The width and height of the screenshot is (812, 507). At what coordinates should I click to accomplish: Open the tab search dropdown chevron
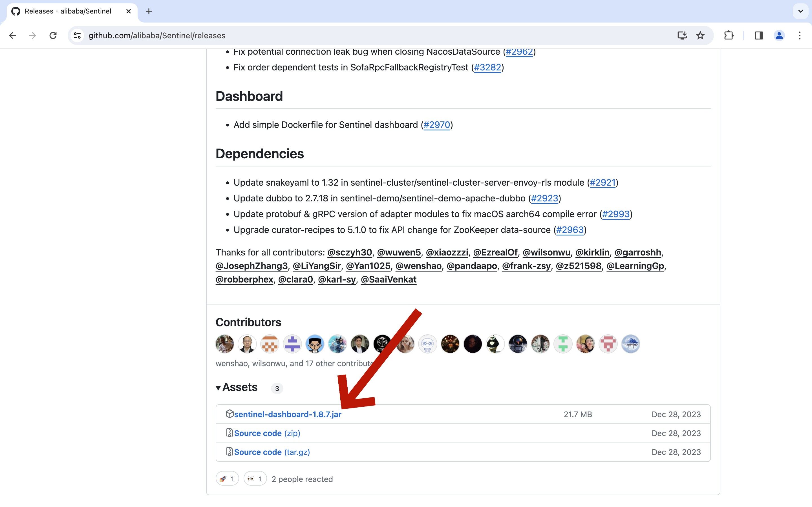[x=800, y=11]
